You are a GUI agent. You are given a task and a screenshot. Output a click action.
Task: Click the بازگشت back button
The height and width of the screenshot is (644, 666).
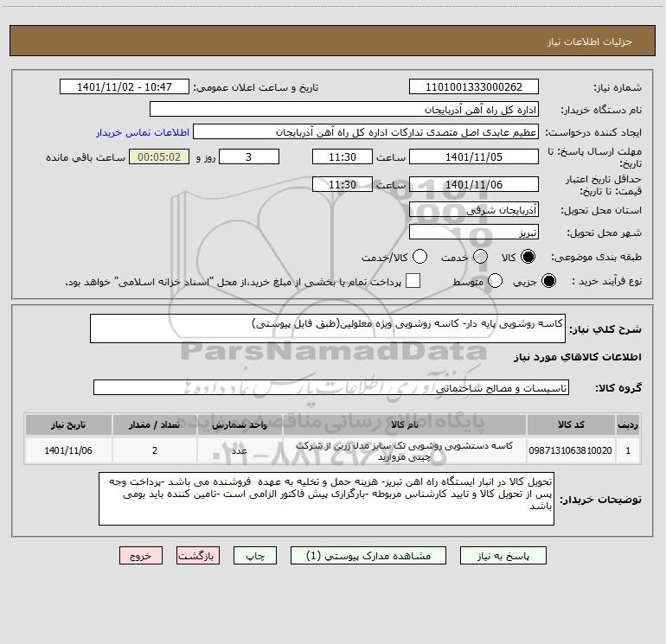[x=198, y=556]
